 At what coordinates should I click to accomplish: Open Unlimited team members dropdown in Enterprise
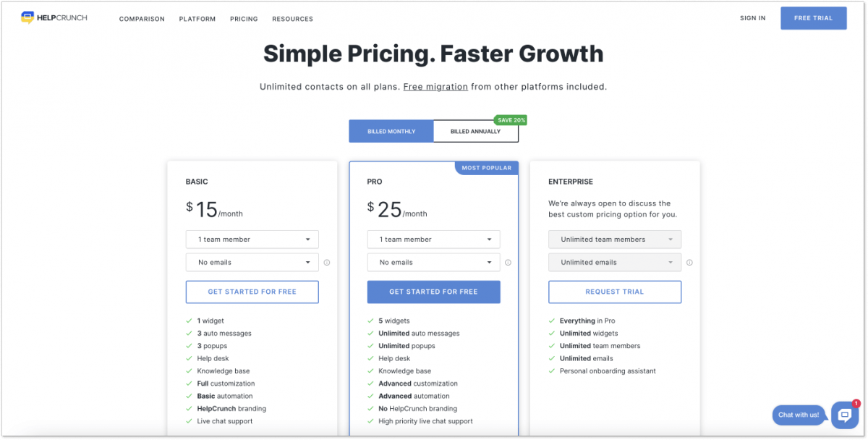[x=614, y=239]
